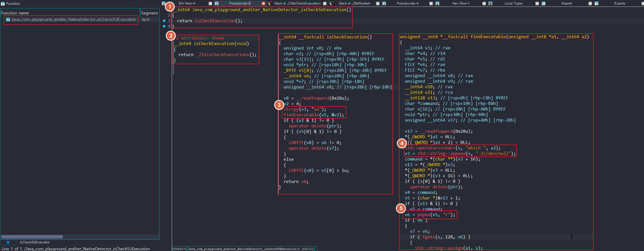
Task: Click the status bar function location text
Action: pyautogui.click(x=251, y=249)
